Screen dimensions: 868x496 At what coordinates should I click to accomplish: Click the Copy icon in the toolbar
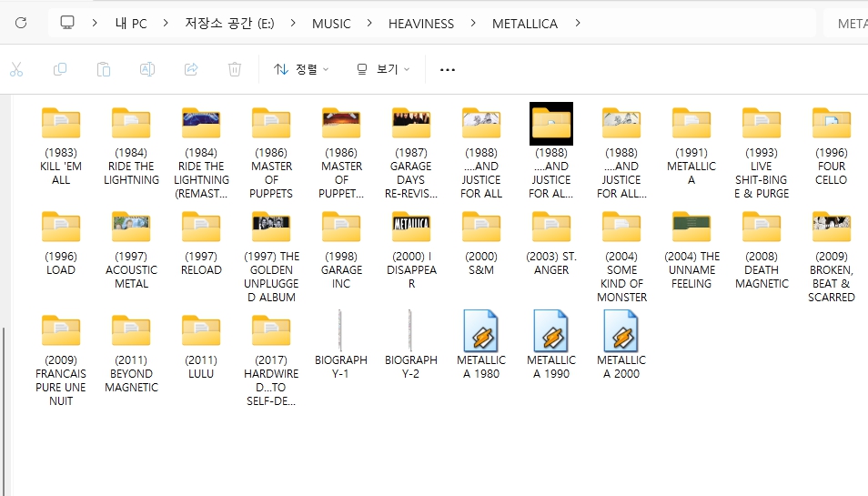[60, 69]
